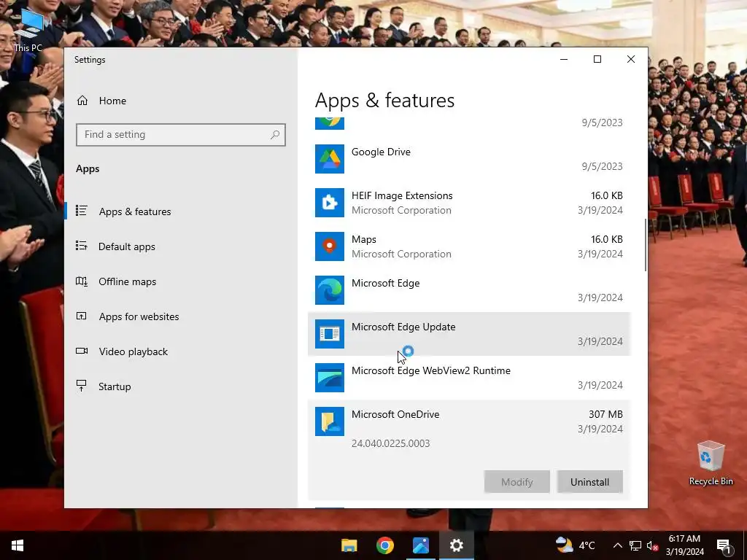Click the muted volume tray icon
The height and width of the screenshot is (560, 747).
(x=653, y=545)
